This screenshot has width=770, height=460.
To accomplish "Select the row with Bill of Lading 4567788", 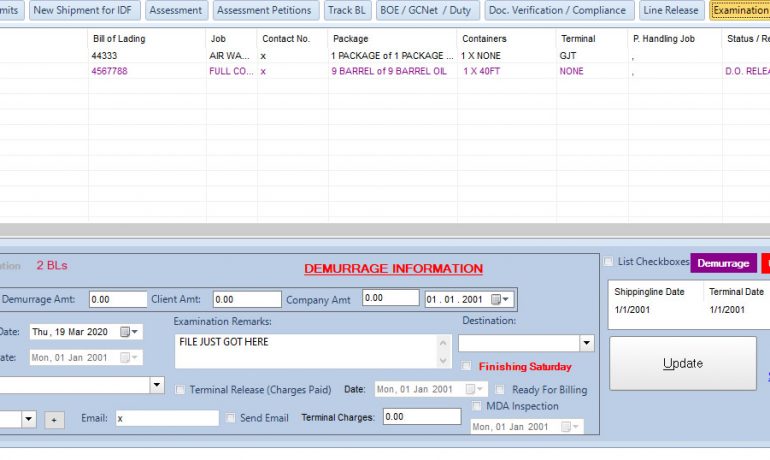I will tap(109, 72).
